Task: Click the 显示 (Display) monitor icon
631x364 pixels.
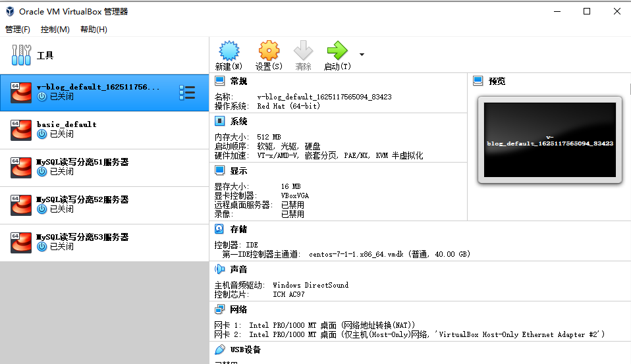Action: coord(220,170)
